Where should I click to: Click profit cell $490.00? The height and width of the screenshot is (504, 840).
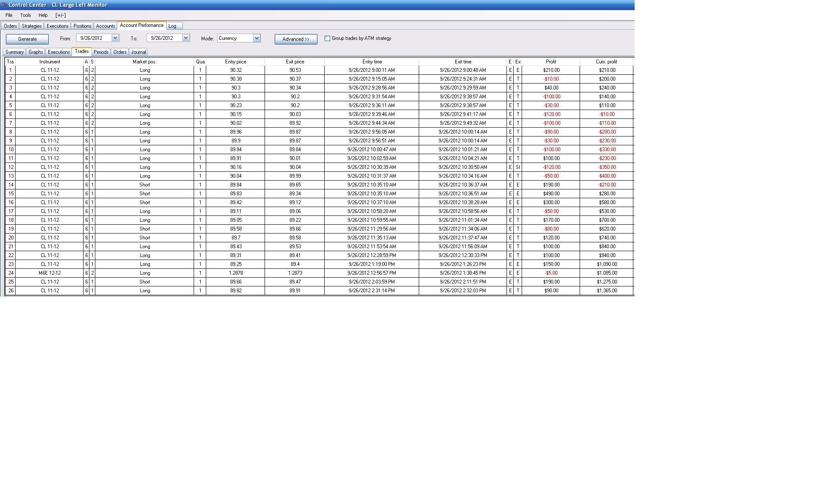pos(551,194)
